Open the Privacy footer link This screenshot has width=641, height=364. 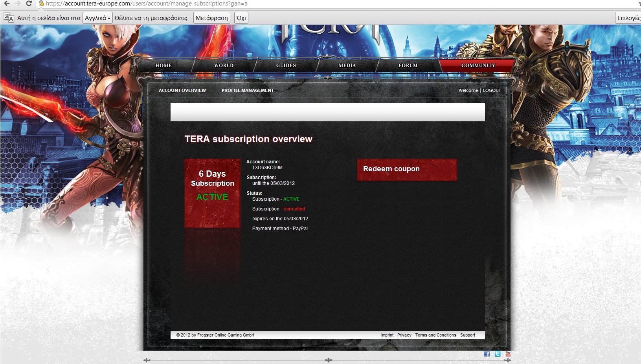coord(404,335)
